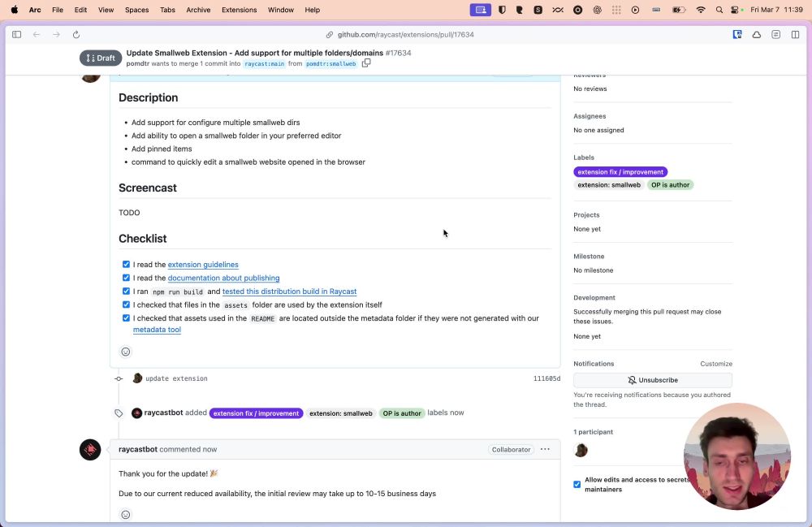Click the commit author avatar

point(137,378)
